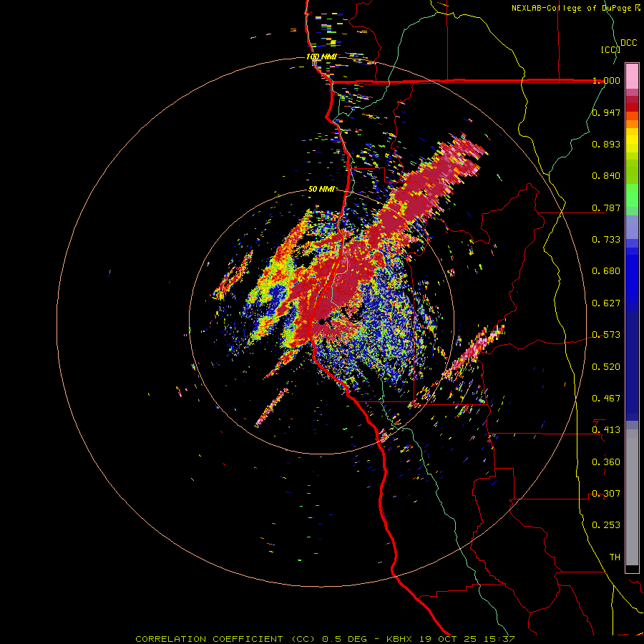
Task: Select the 0.787 scale value
Action: pyautogui.click(x=606, y=208)
